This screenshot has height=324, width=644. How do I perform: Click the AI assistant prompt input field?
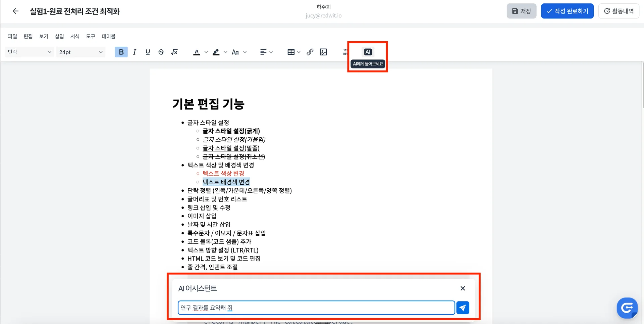click(315, 308)
